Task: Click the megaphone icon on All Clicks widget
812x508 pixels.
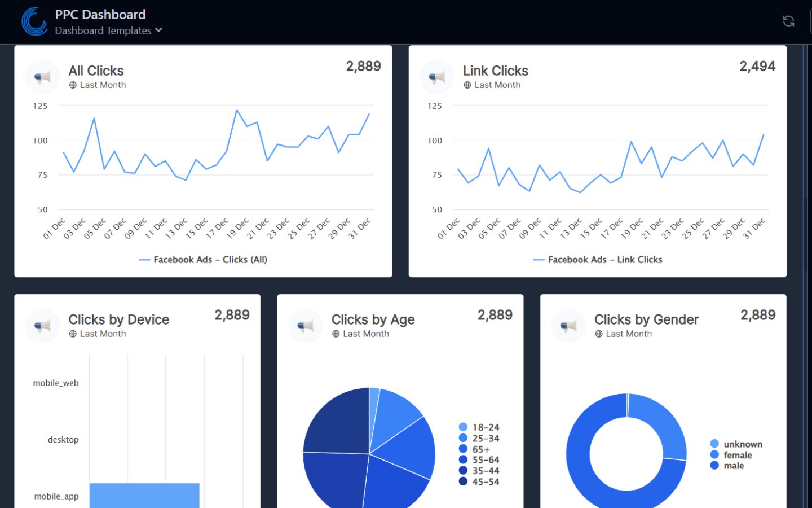Action: click(42, 77)
